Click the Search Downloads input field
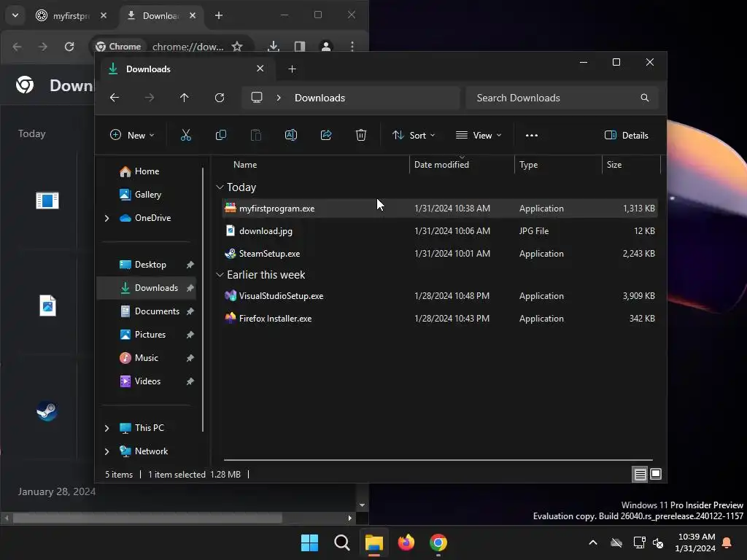Screen dimensions: 747x560 (x=562, y=98)
